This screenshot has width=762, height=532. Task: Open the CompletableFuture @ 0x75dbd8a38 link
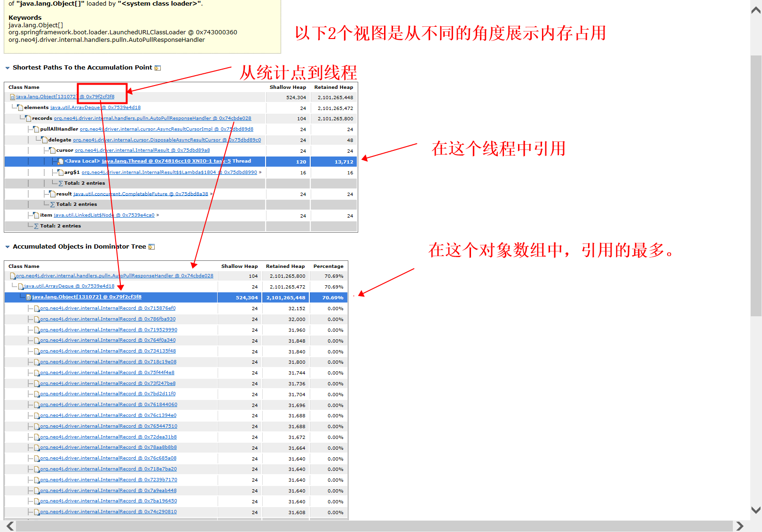click(141, 194)
